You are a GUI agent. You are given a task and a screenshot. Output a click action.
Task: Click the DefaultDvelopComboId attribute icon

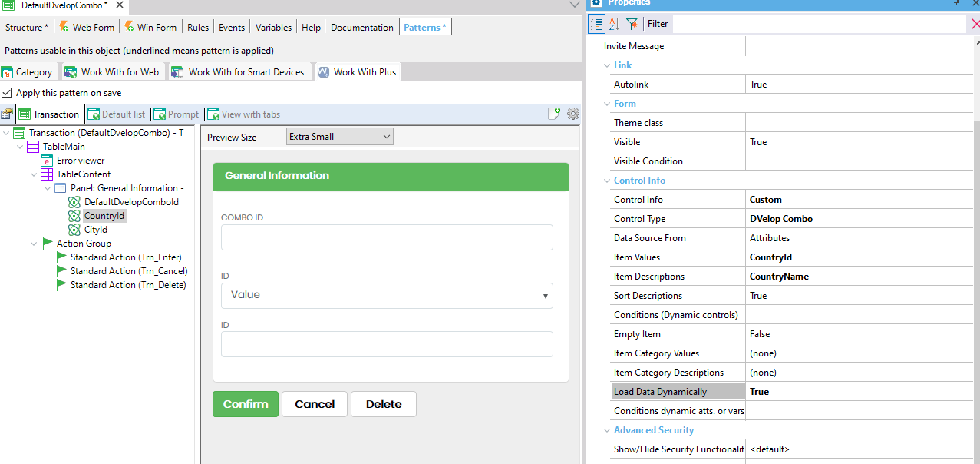tap(74, 202)
